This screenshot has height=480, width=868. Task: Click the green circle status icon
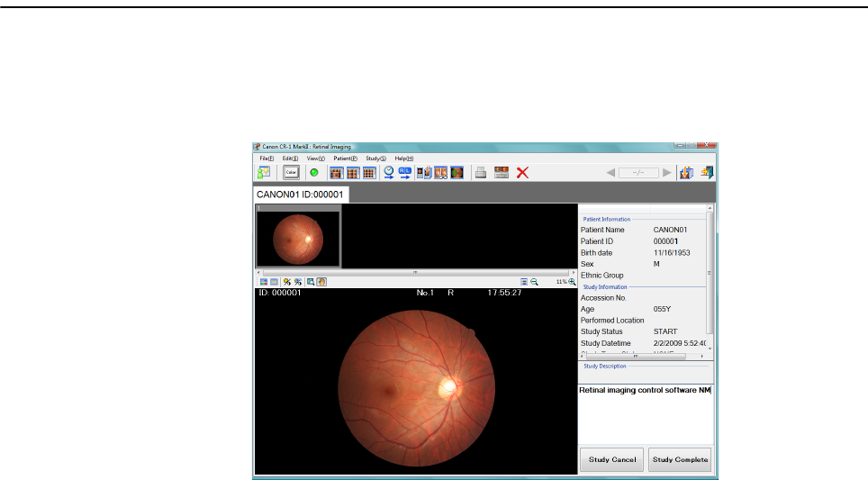314,172
